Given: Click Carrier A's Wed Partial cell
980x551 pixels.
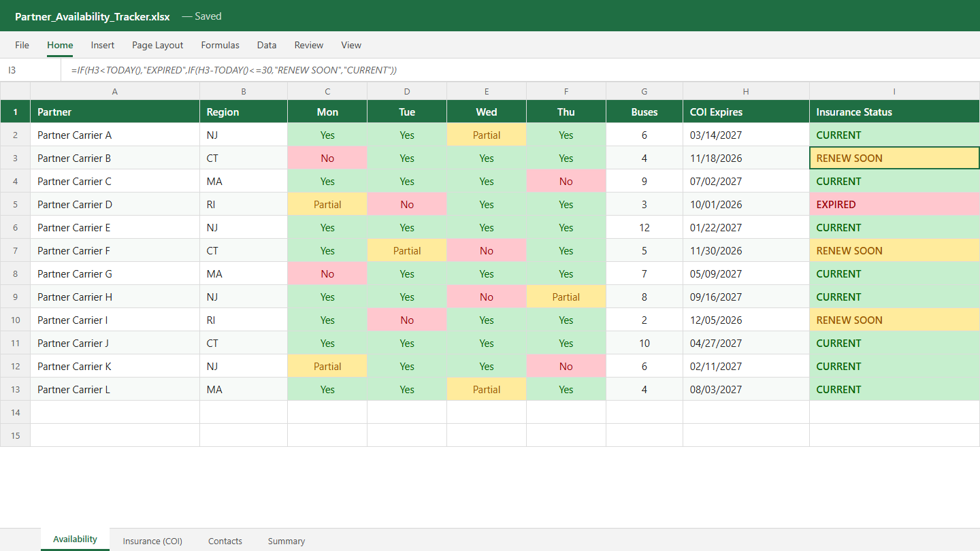Looking at the screenshot, I should (487, 135).
